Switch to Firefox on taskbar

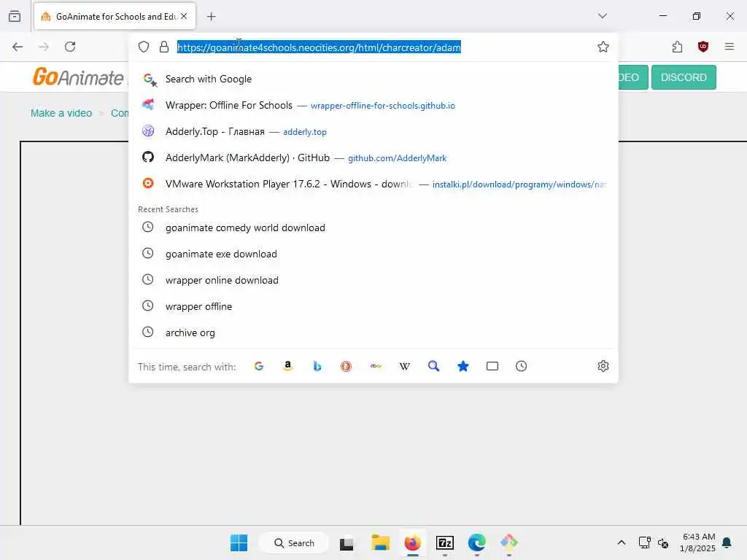[x=413, y=542]
